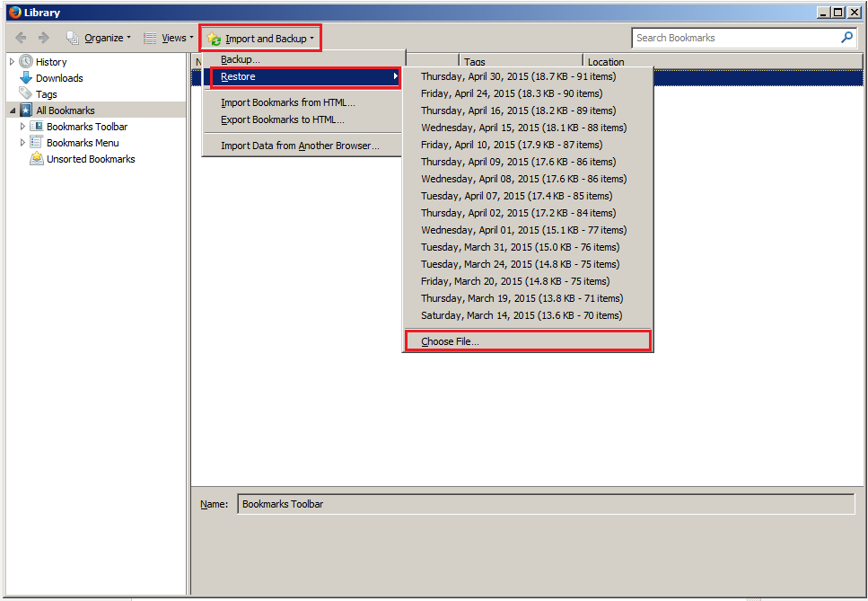
Task: Click the History clock icon
Action: (x=26, y=61)
